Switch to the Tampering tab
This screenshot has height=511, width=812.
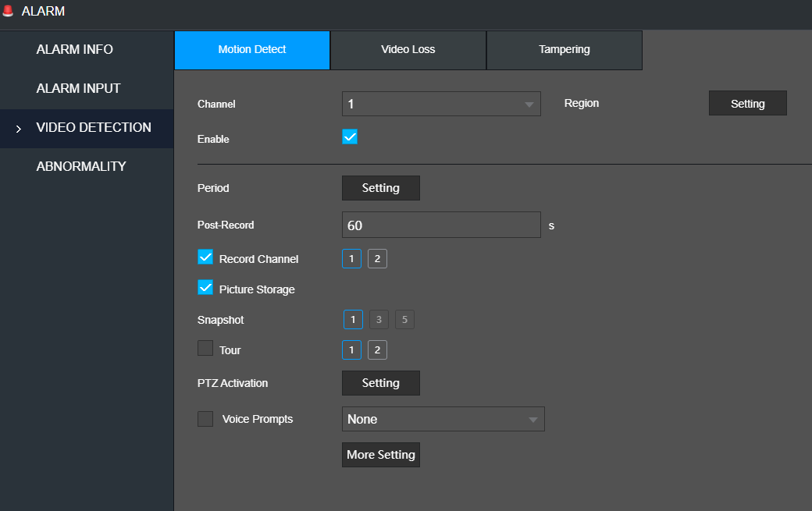pos(564,50)
